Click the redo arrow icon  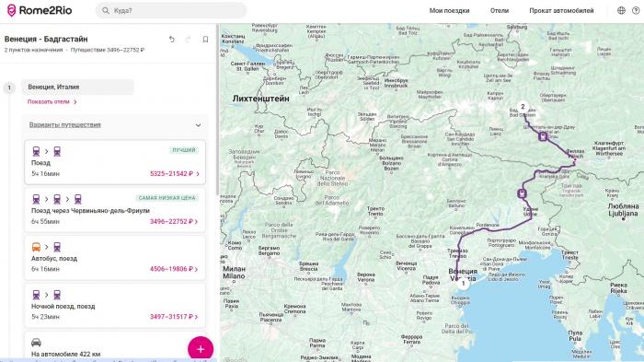[188, 39]
